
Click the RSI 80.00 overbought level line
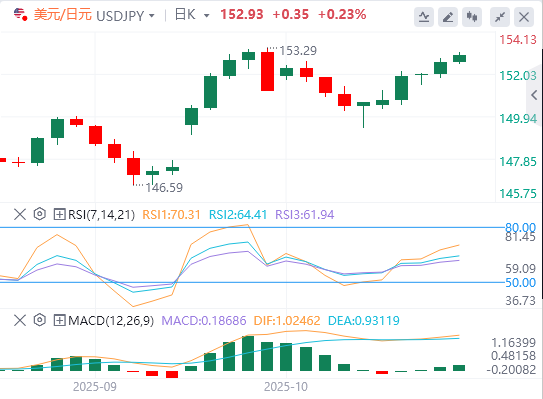pos(252,228)
